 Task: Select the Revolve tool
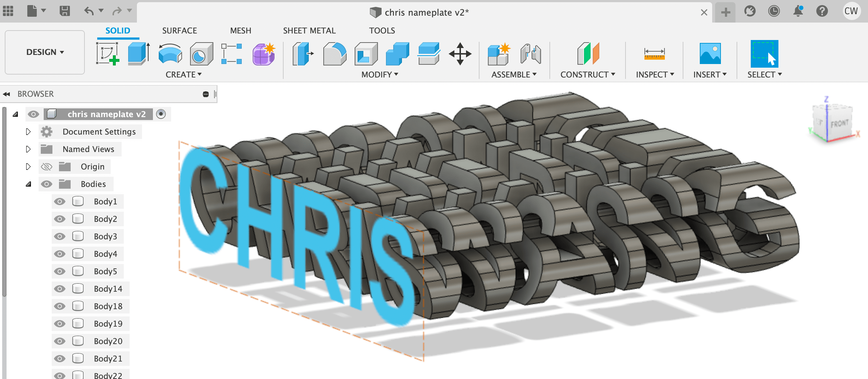coord(170,53)
